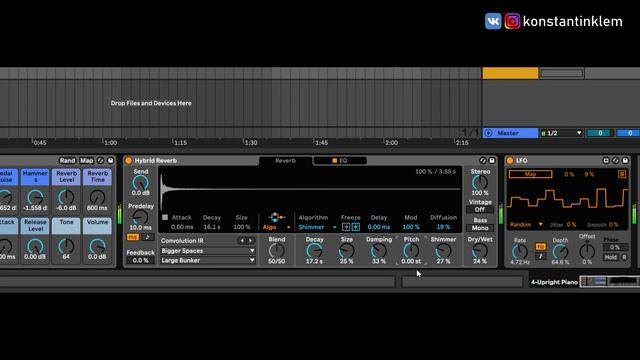The height and width of the screenshot is (360, 640).
Task: Toggle the EQ enable square in tab
Action: pyautogui.click(x=334, y=161)
